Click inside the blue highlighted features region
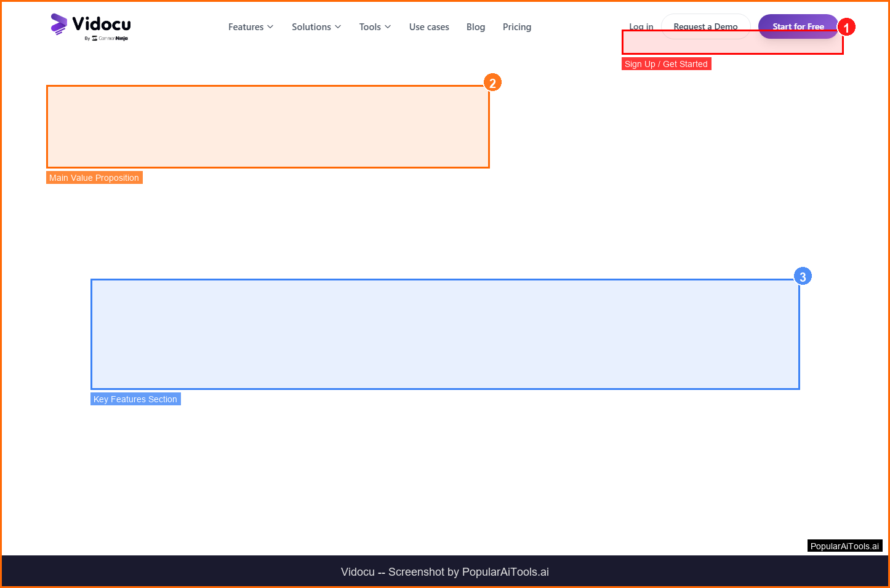 [x=445, y=334]
